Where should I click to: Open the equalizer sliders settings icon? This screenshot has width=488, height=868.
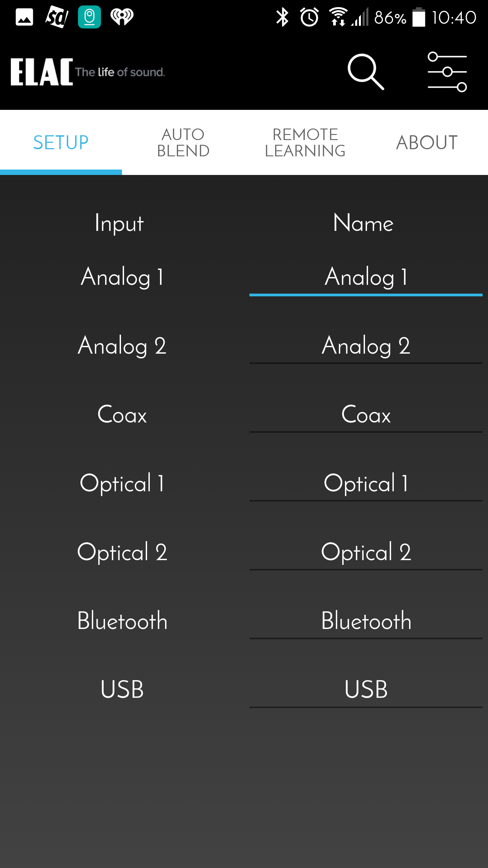coord(447,72)
